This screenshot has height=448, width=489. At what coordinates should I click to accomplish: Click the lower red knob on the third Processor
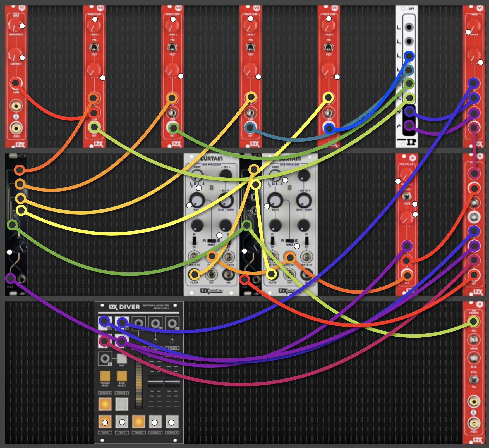click(x=250, y=70)
